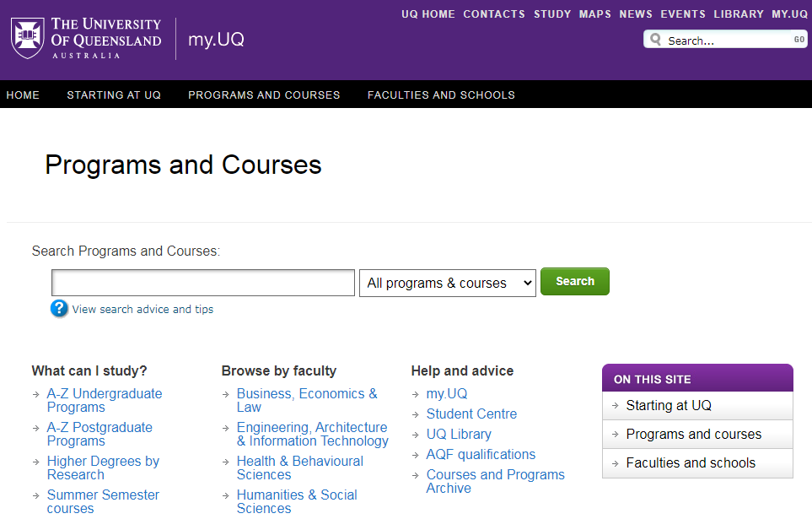Open LIBRARY in the top bar
Screen dimensions: 812x519
tap(739, 14)
